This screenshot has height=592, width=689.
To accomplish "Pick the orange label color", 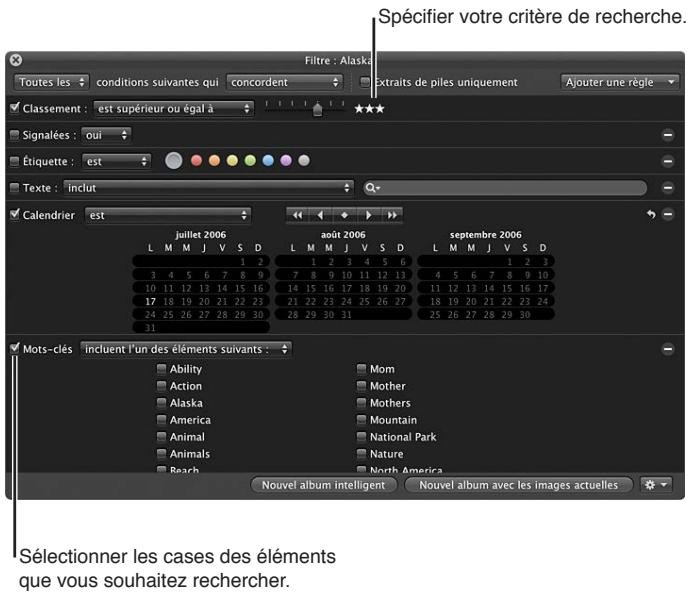I will point(214,161).
